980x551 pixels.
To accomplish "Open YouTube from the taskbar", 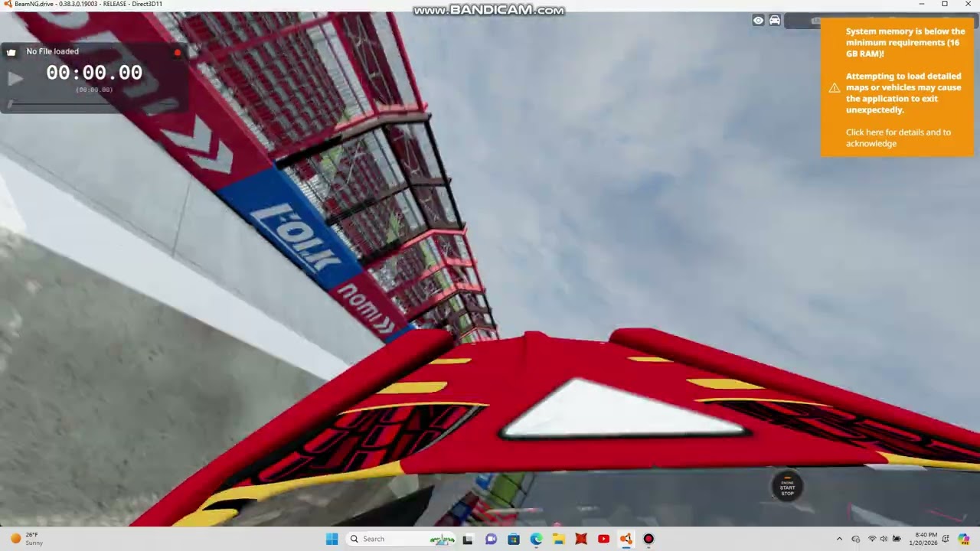I will [x=603, y=539].
